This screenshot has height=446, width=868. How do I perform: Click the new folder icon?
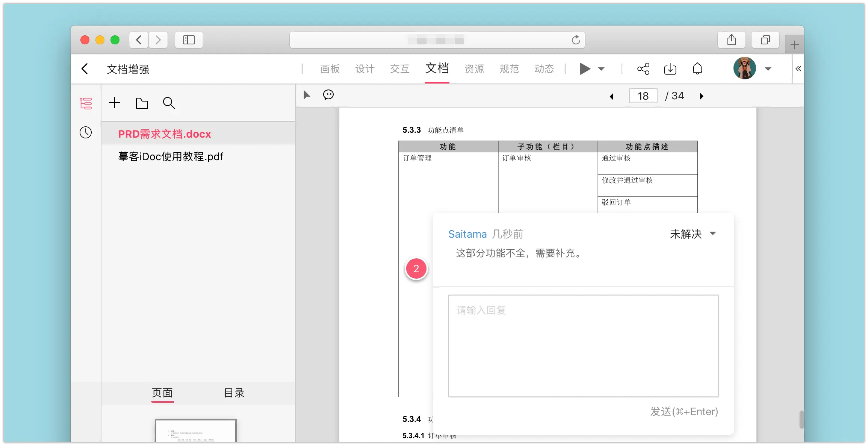pos(142,103)
